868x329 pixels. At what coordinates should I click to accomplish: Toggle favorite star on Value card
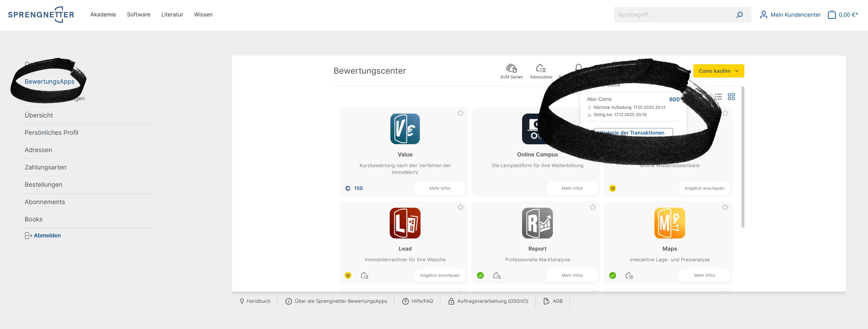460,113
